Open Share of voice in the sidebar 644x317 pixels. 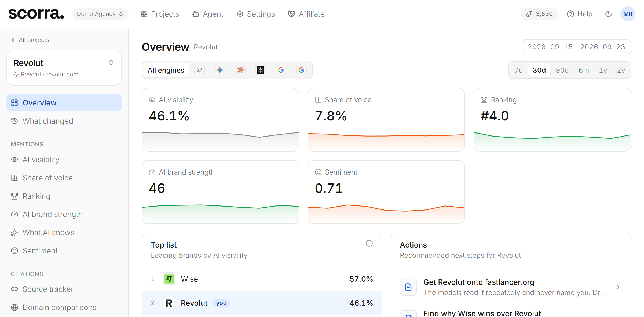tap(64, 178)
